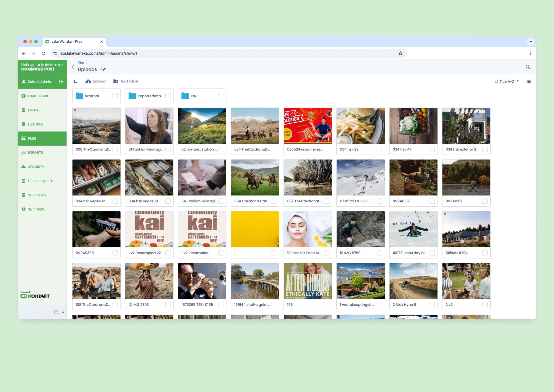554x392 pixels.
Task: Open Settings in the sidebar
Action: 42,209
